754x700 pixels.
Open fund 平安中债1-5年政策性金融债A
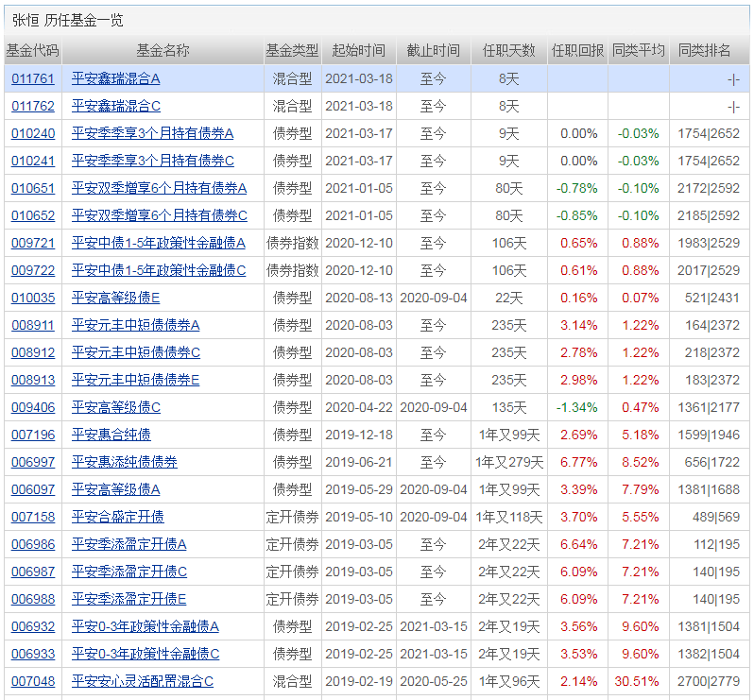159,244
